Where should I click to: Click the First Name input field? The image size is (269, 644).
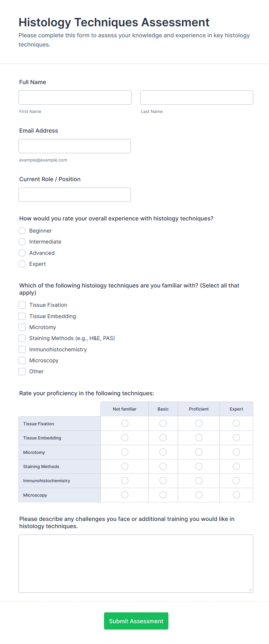tap(75, 97)
